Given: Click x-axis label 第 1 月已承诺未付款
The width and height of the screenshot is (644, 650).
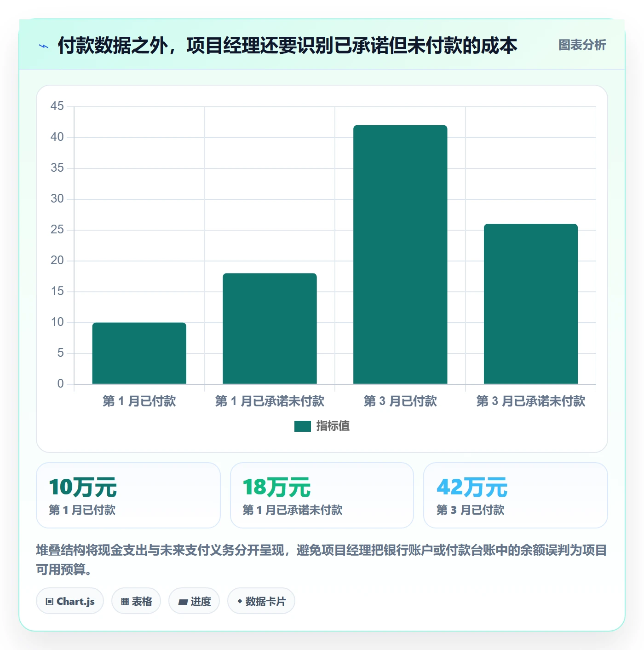Looking at the screenshot, I should (x=270, y=401).
